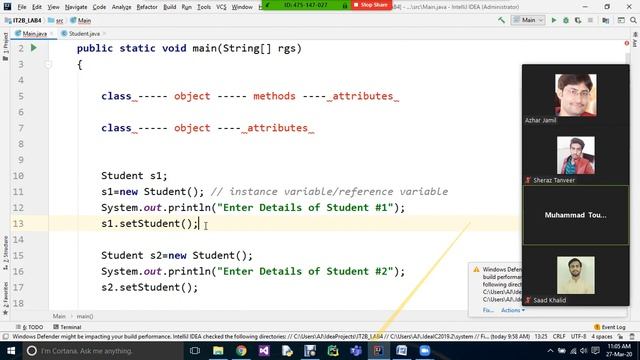Select the Muhammad Tou... participant tile
The height and width of the screenshot is (360, 640).
[576, 215]
